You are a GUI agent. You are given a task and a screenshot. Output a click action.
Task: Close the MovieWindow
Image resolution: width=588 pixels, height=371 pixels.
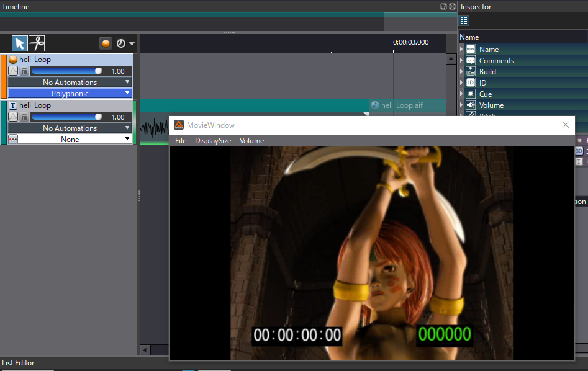[x=566, y=125]
